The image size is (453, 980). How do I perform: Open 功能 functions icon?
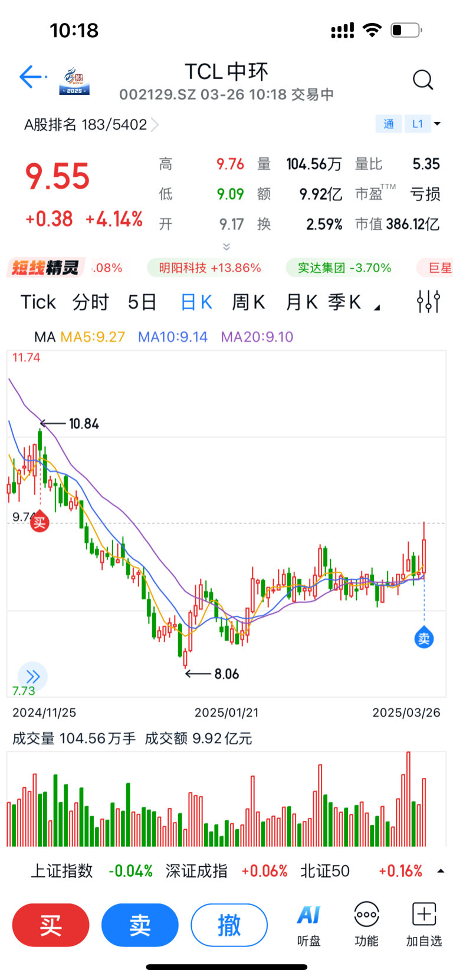tap(366, 925)
